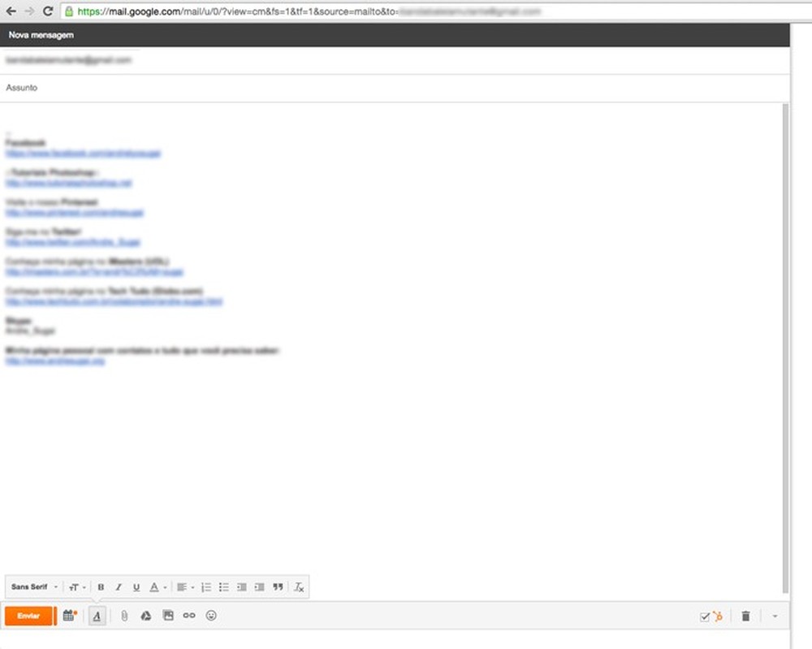Open the Facebook link in the signature
This screenshot has width=812, height=649.
pos(81,153)
